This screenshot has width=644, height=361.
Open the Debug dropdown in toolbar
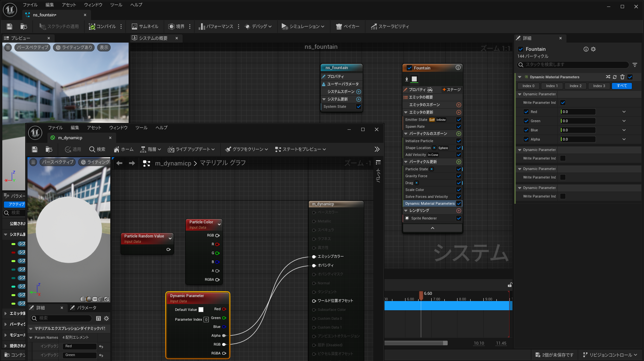(x=258, y=27)
